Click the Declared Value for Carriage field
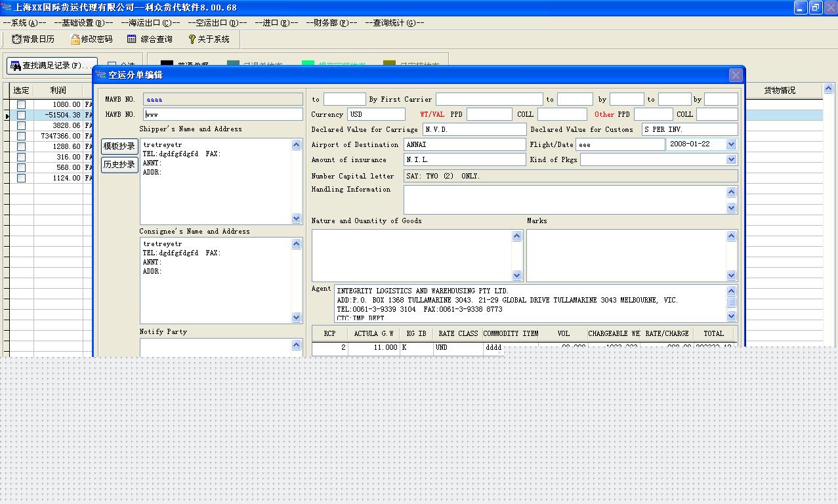 coord(474,129)
